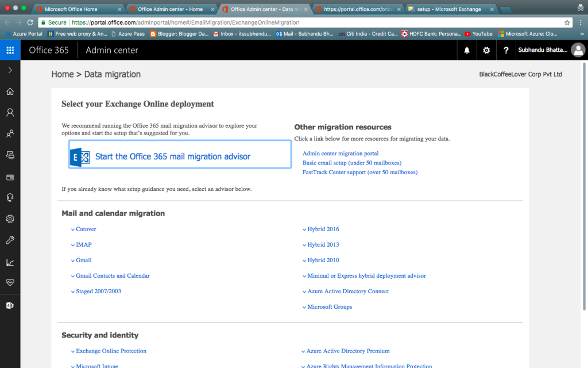Click the Secure padlock indicator
This screenshot has height=368, width=588.
(x=53, y=22)
